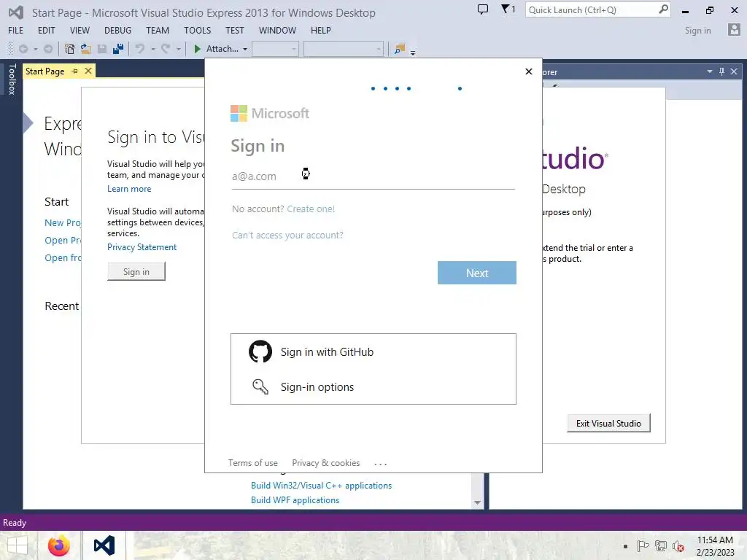Click the Terms of use link
The width and height of the screenshot is (747, 560).
click(x=252, y=463)
